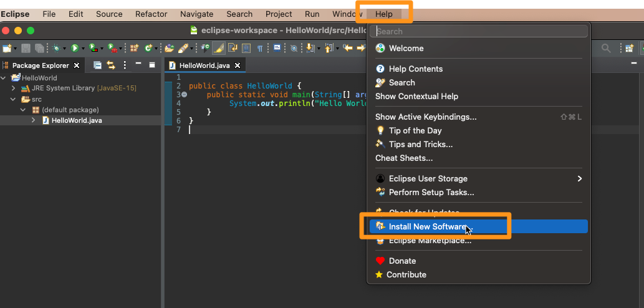Screen dimensions: 644x308
Task: Click the Open Type folder icon
Action: coord(169,49)
